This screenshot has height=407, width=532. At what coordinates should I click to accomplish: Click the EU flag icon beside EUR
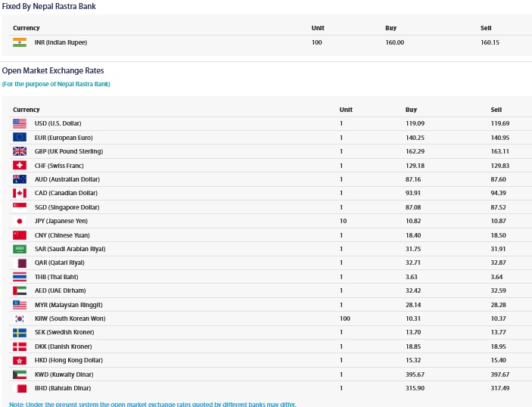tap(20, 137)
